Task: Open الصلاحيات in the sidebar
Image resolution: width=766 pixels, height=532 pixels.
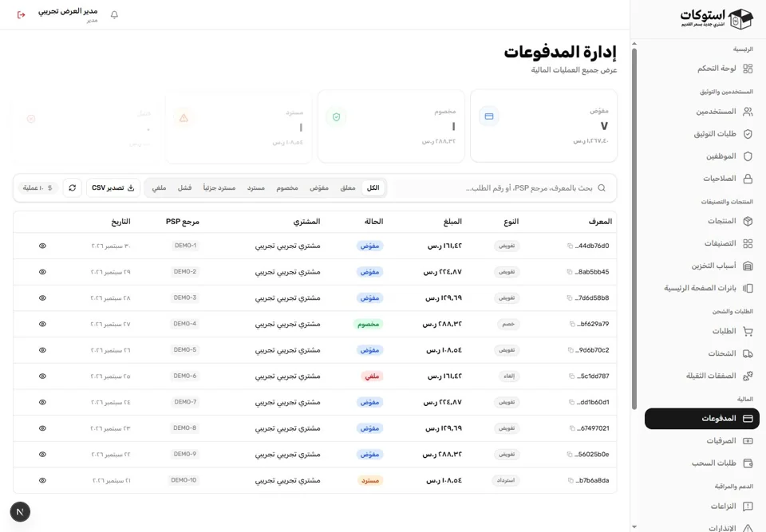Action: pos(702,179)
